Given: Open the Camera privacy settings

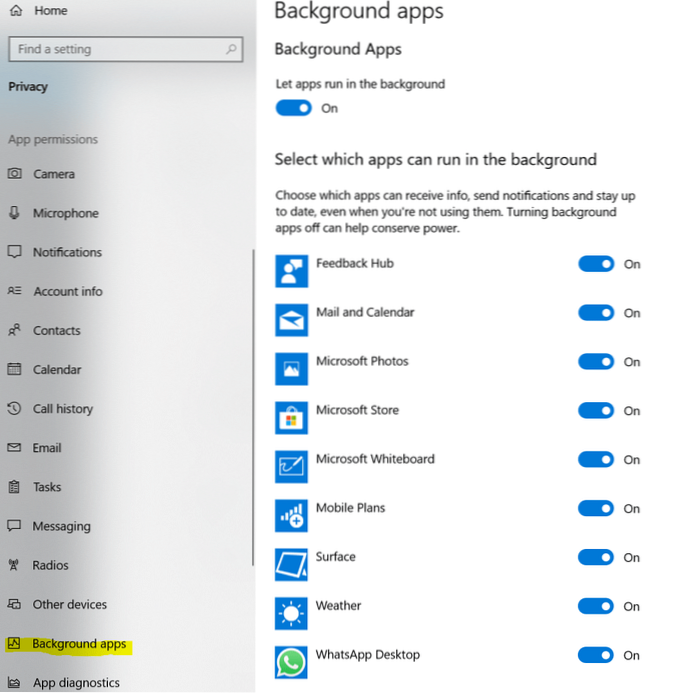Looking at the screenshot, I should (x=54, y=174).
